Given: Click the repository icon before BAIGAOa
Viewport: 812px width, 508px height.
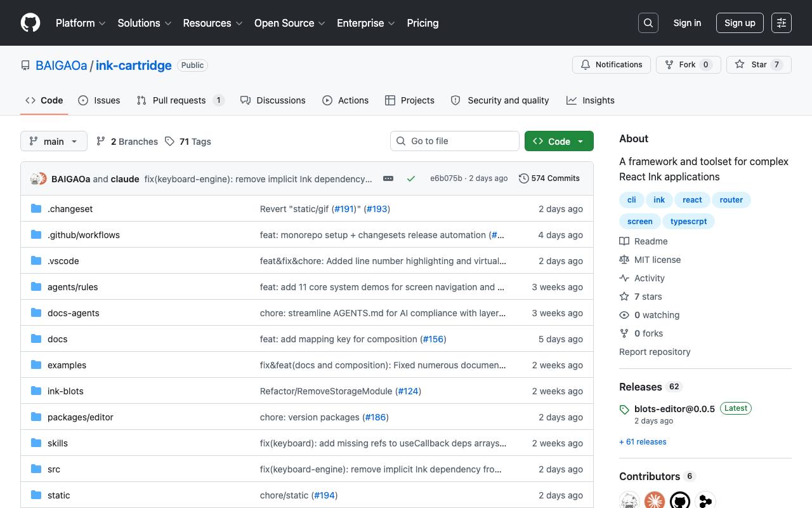Looking at the screenshot, I should tap(25, 65).
